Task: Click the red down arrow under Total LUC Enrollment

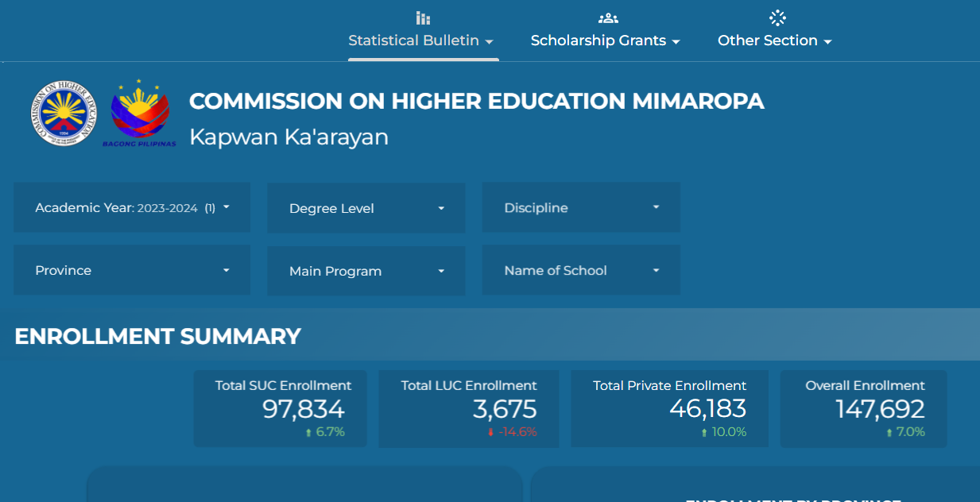Action: (490, 433)
